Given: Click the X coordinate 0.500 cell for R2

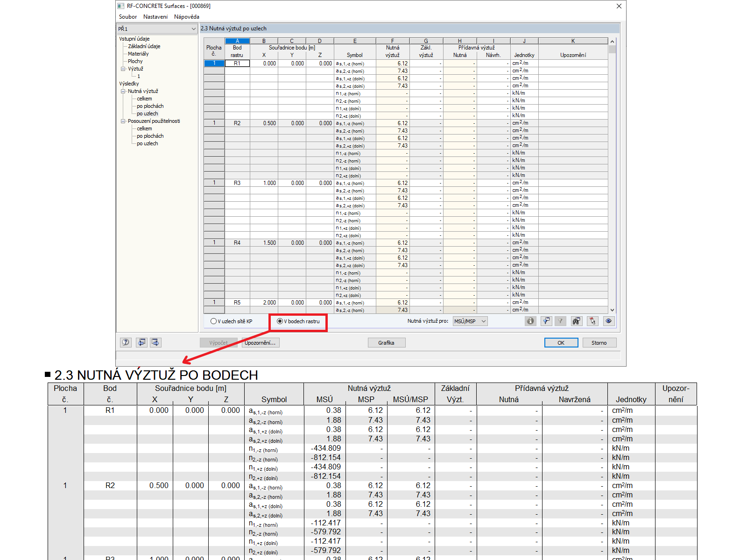Looking at the screenshot, I should click(x=264, y=123).
